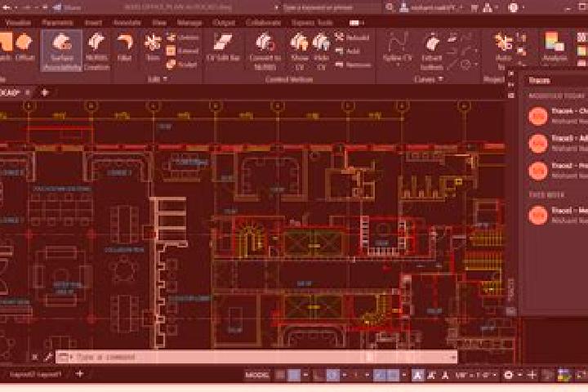Toggle MODEL space button in status bar
Viewport: 588px width, 392px height.
[x=257, y=375]
